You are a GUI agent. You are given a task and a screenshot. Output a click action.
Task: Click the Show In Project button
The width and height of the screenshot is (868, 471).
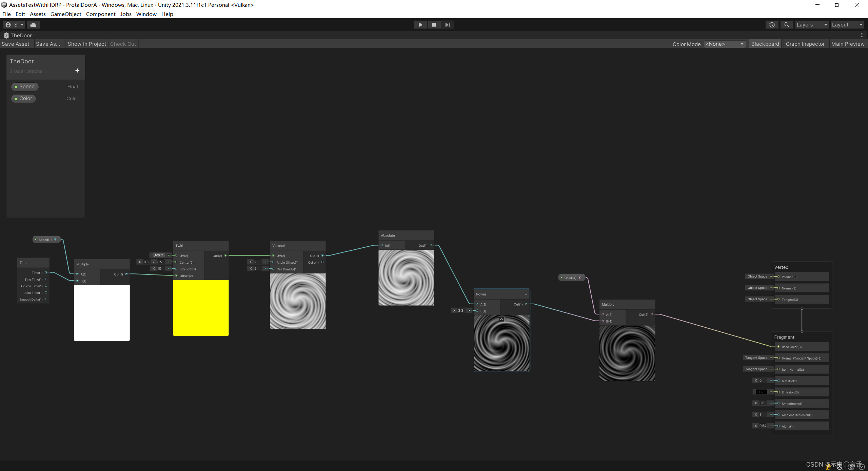86,44
